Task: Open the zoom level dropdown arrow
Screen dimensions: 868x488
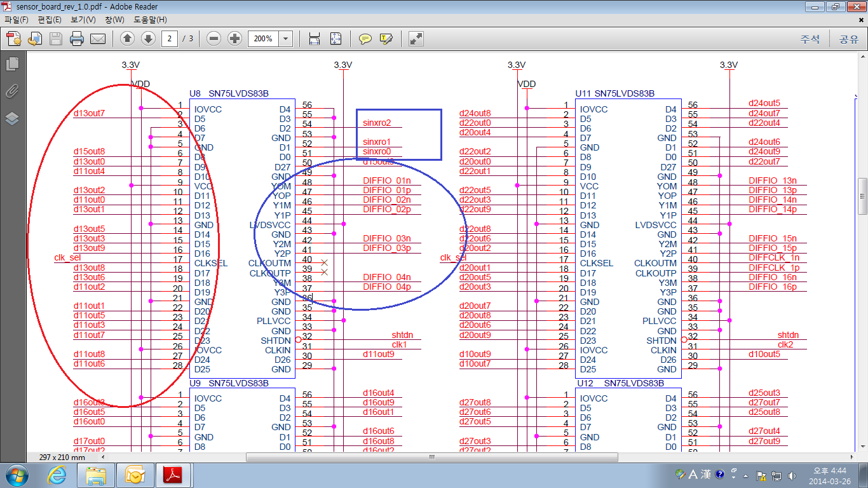Action: [285, 39]
